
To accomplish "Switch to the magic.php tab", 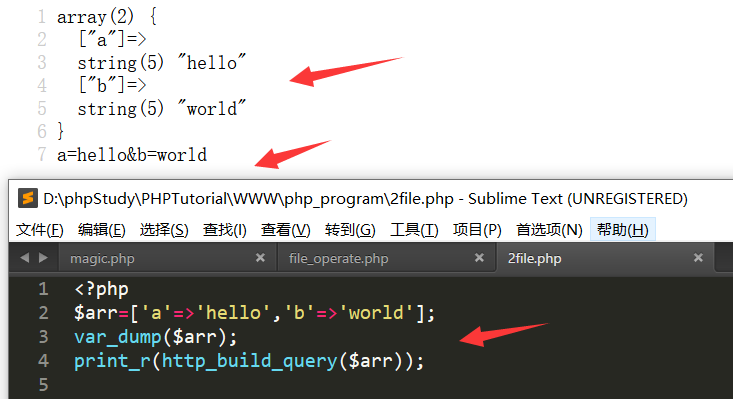I will coord(102,258).
